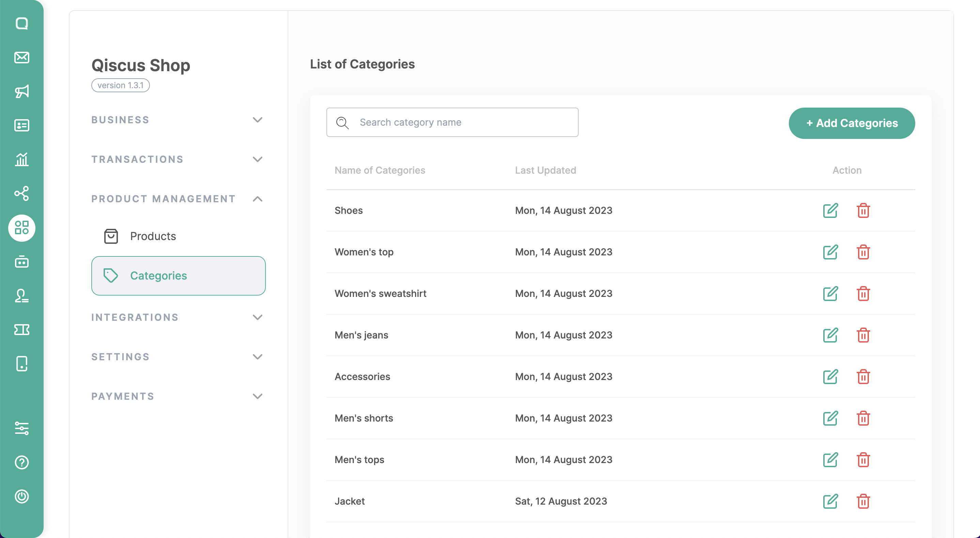The image size is (980, 538).
Task: Delete the Women's sweatshirt category
Action: 863,294
